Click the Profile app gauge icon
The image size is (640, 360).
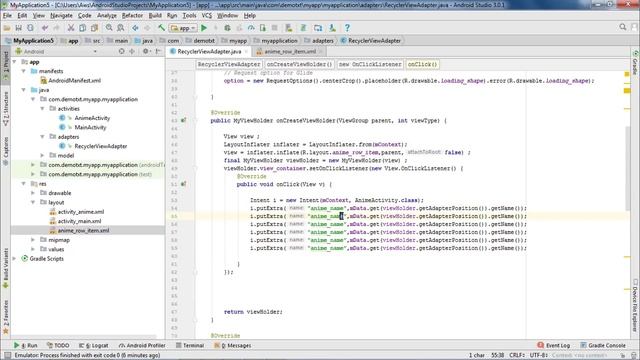251,28
